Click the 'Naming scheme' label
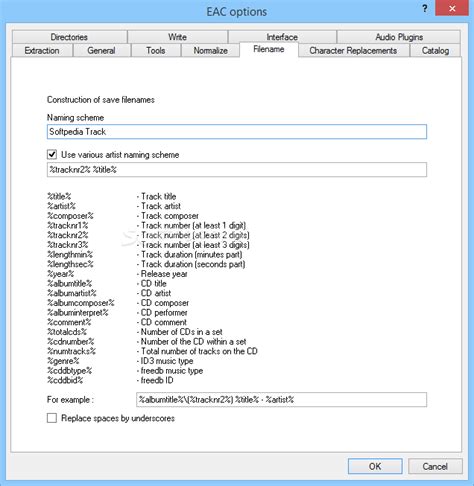 (x=75, y=117)
